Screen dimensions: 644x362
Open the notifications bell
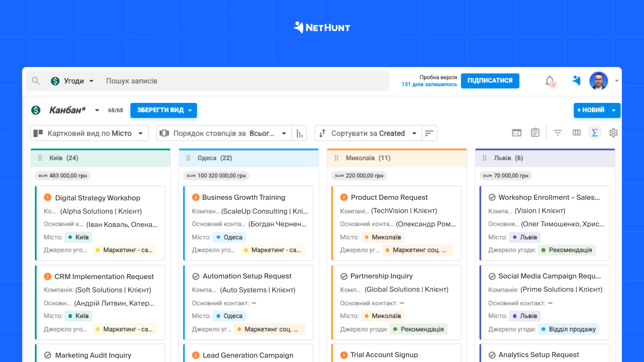click(550, 81)
